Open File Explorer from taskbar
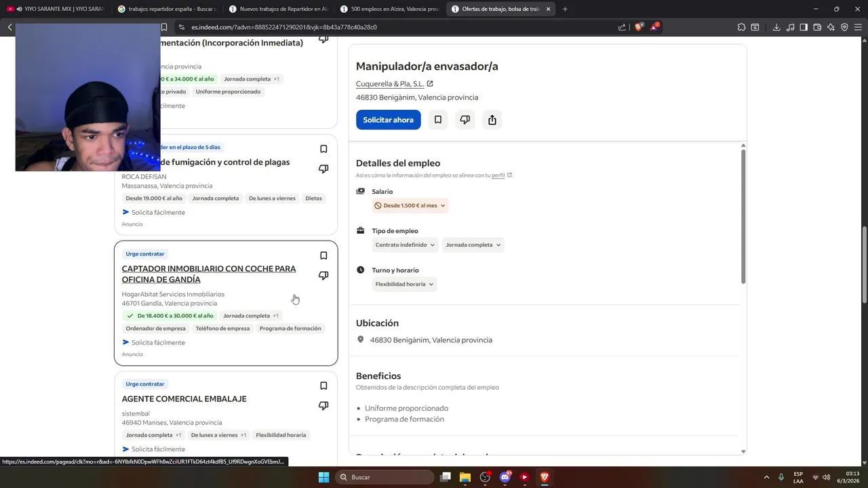Viewport: 868px width, 488px height. 465,477
